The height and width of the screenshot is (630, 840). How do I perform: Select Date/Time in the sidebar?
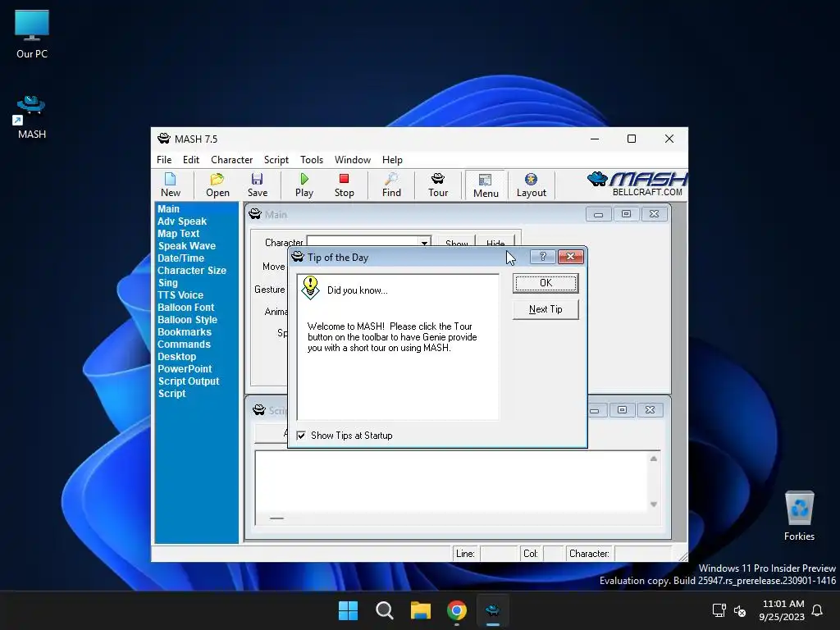tap(180, 258)
